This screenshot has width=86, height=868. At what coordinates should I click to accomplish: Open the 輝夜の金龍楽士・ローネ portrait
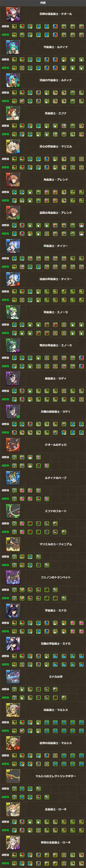pyautogui.click(x=13, y=843)
